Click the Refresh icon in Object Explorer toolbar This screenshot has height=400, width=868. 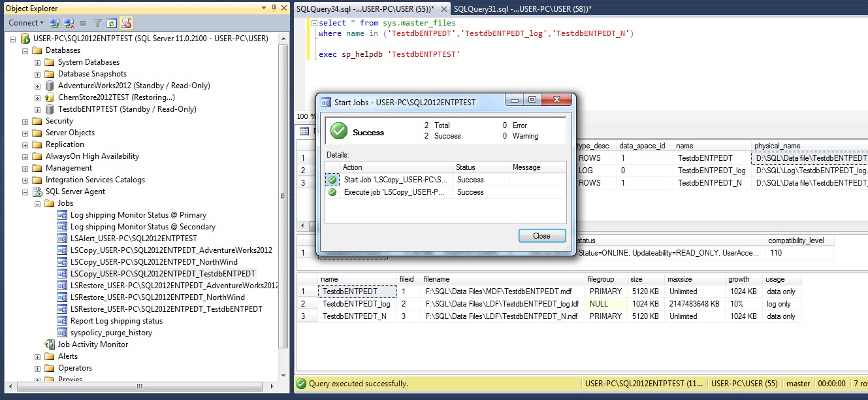click(x=112, y=22)
